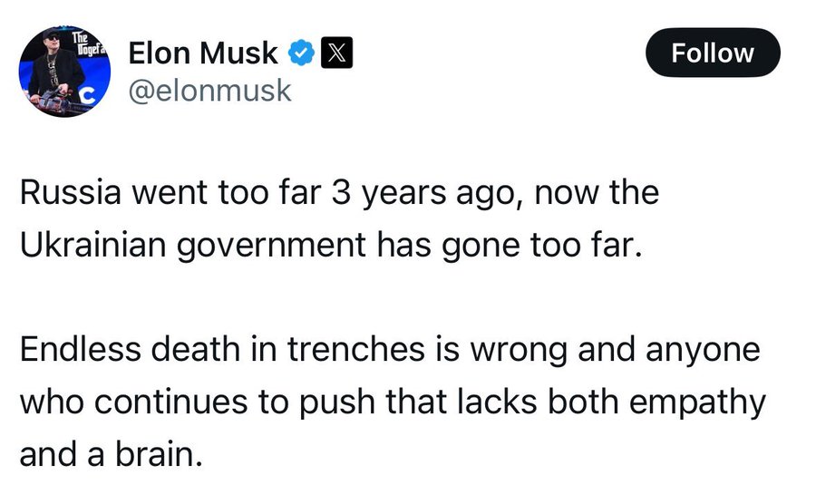Click the word "government" in the tweet

tap(271, 246)
